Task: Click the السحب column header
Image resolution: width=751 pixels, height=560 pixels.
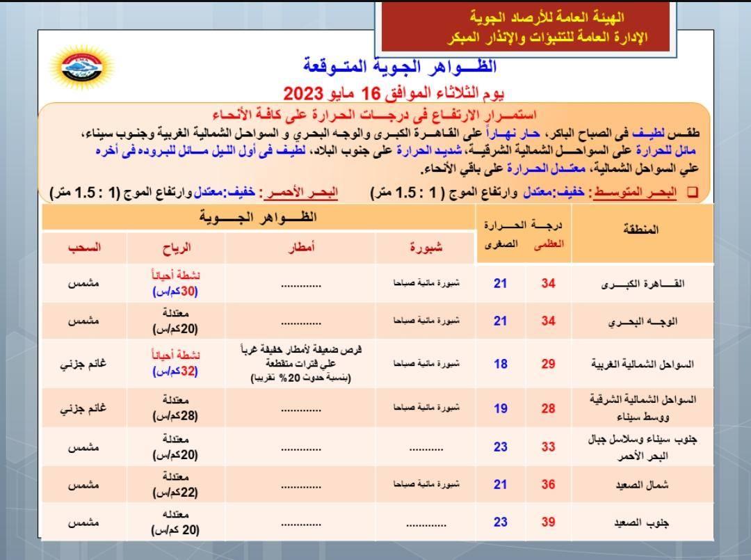Action: click(84, 247)
